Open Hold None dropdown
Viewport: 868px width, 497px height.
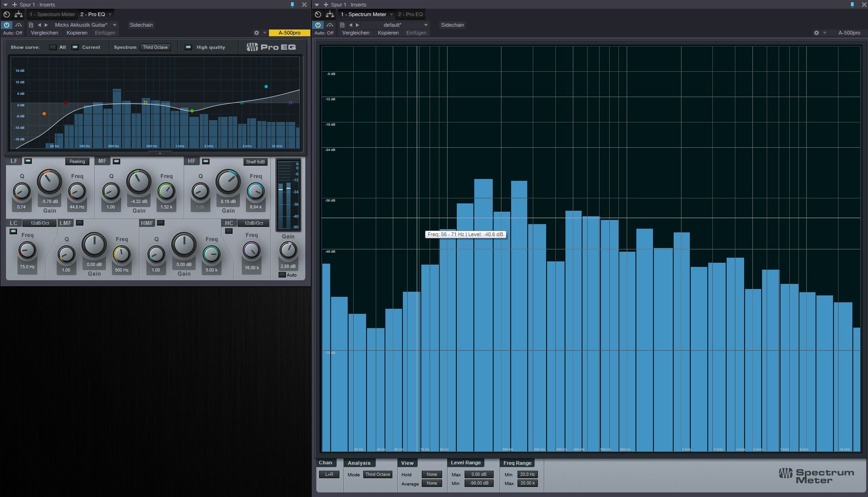tap(432, 474)
